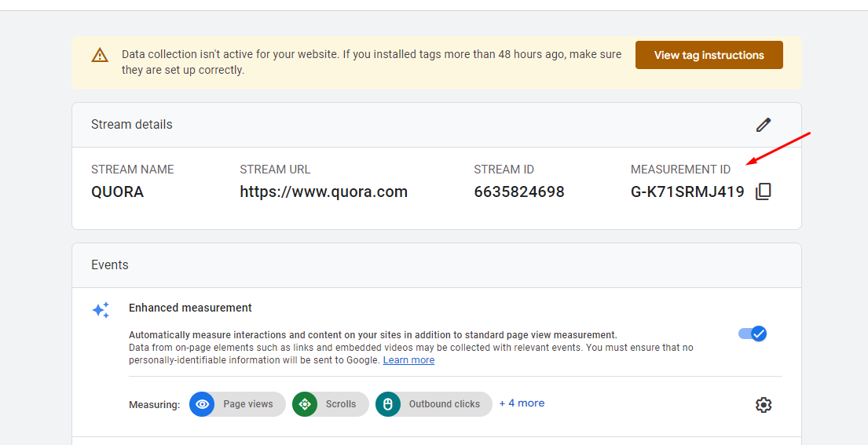This screenshot has width=868, height=445.
Task: Click the warning triangle icon in banner
Action: click(x=100, y=55)
